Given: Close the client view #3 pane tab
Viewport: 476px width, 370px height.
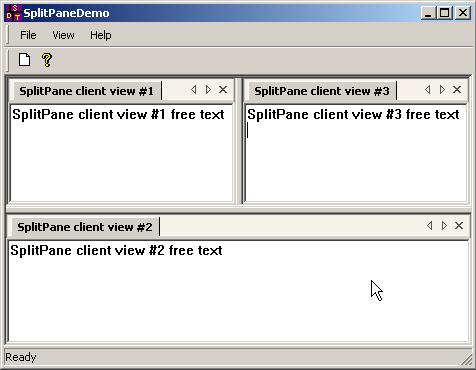Looking at the screenshot, I should (457, 90).
